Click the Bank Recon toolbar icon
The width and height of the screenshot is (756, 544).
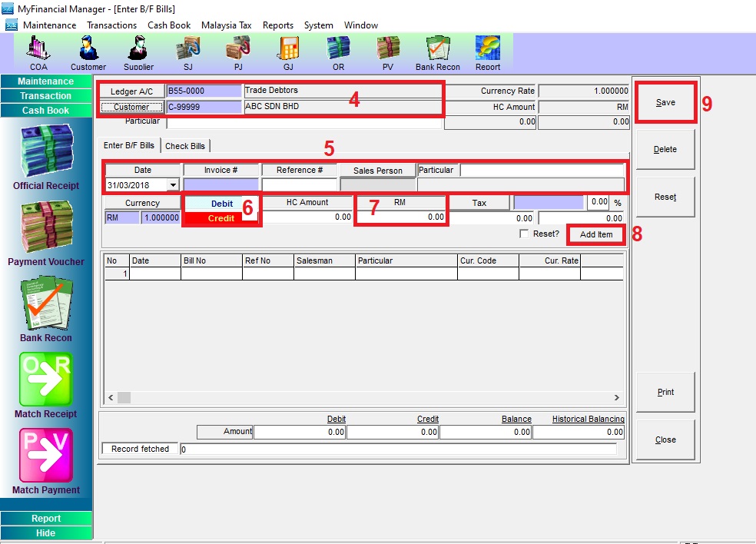pyautogui.click(x=437, y=52)
